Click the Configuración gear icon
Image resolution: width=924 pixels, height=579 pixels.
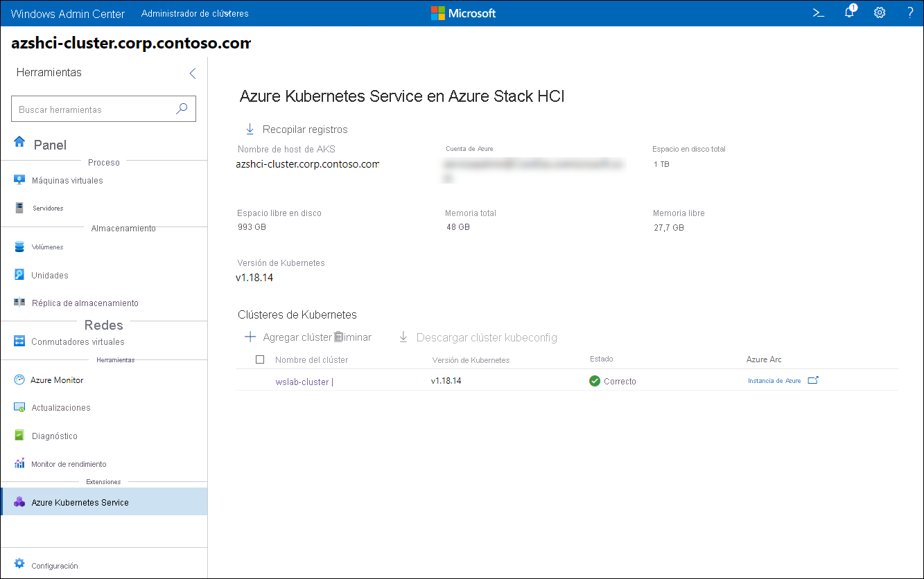click(x=19, y=563)
